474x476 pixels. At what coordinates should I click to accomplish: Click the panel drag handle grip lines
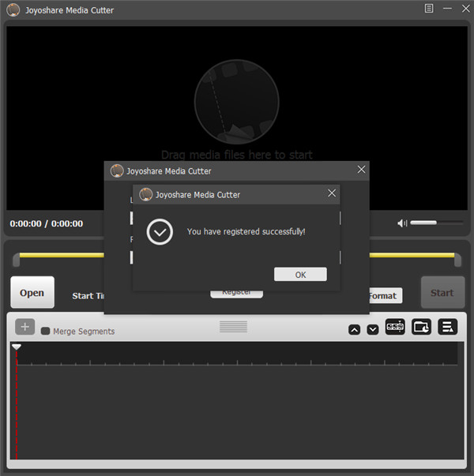(x=233, y=327)
